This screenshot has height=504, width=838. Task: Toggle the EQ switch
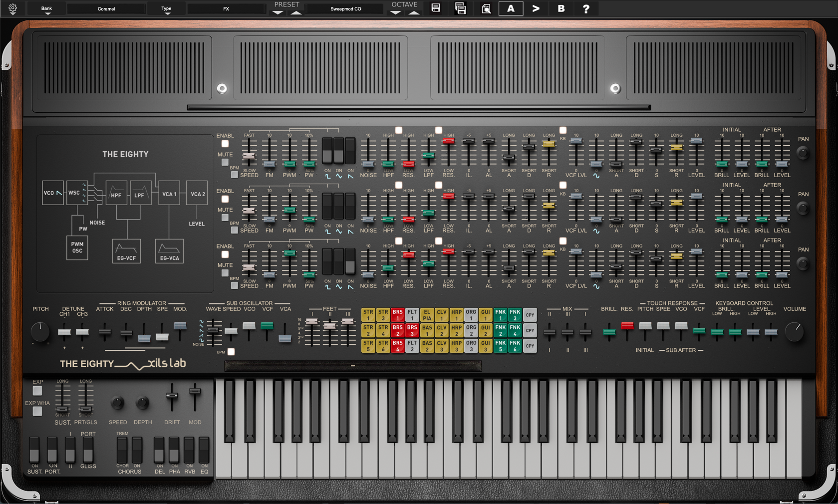click(204, 450)
